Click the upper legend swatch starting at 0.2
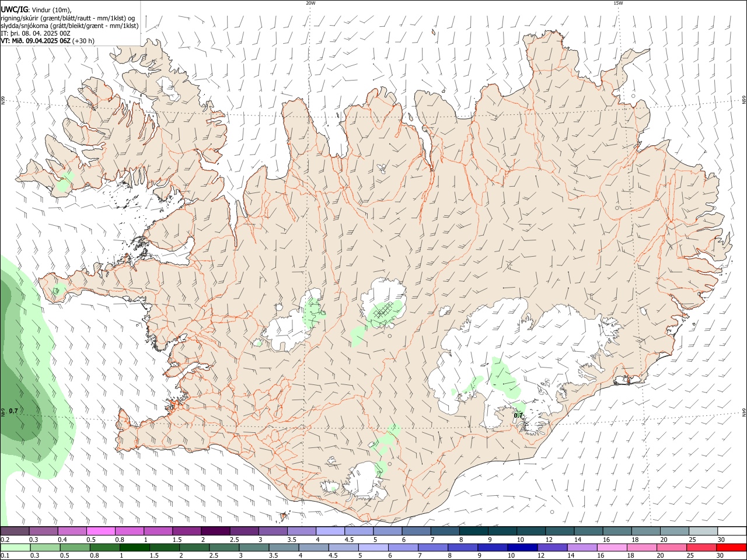 pos(15,531)
